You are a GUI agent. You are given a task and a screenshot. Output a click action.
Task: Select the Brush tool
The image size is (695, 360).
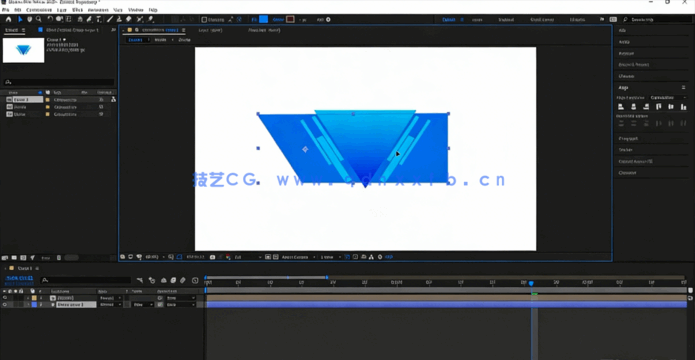(x=110, y=19)
